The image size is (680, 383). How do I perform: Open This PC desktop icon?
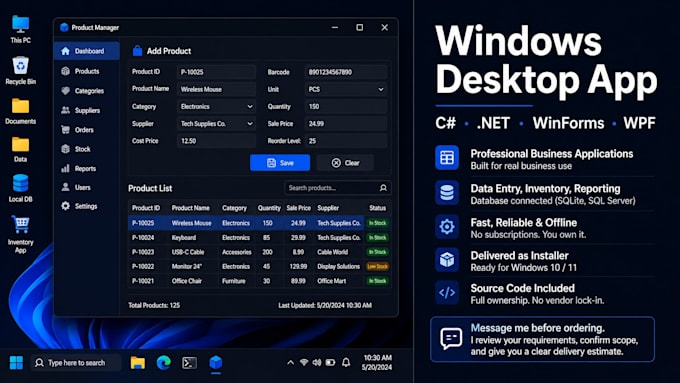[20, 29]
